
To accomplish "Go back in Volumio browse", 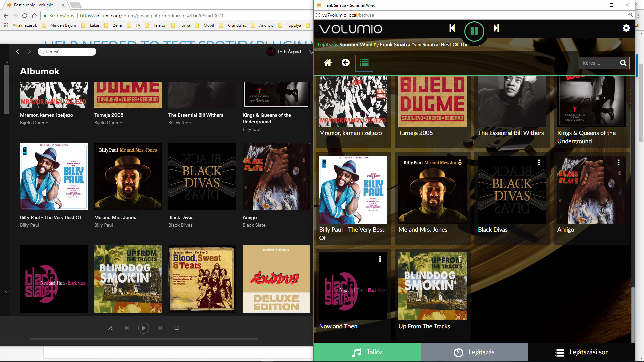I will click(x=345, y=63).
